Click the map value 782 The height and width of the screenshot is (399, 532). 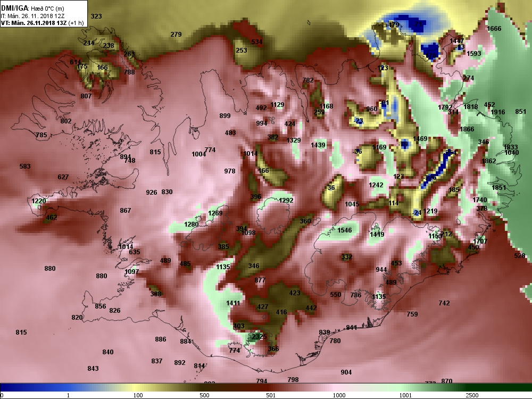coord(307,80)
